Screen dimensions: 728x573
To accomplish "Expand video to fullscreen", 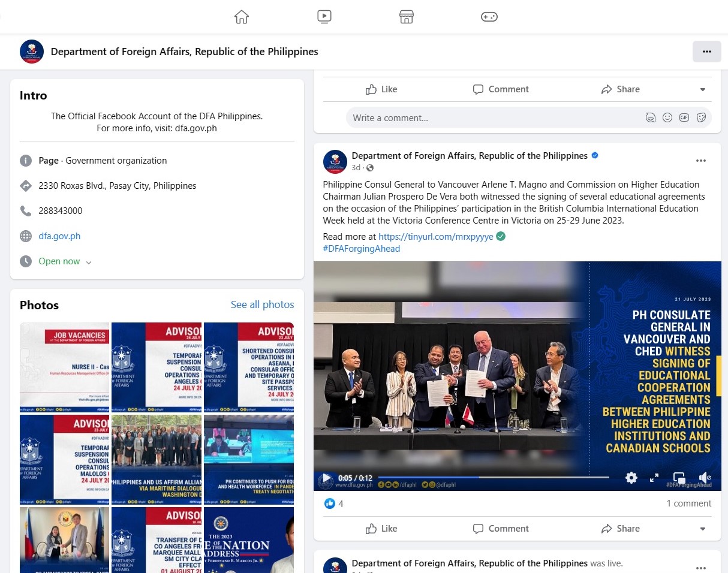I will coord(654,478).
